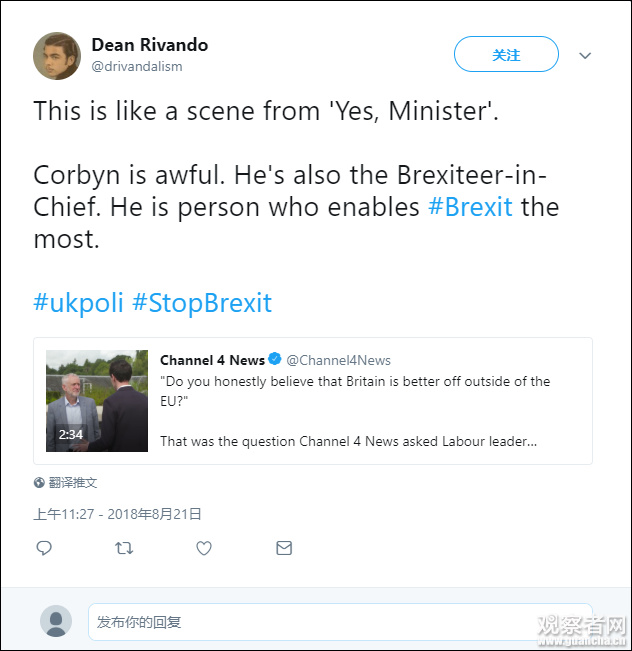Open Dean Rivando's profile avatar
This screenshot has height=651, width=632.
point(57,56)
